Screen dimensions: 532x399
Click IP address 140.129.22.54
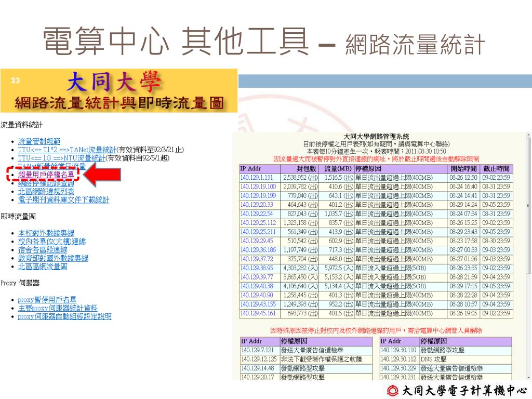[256, 214]
